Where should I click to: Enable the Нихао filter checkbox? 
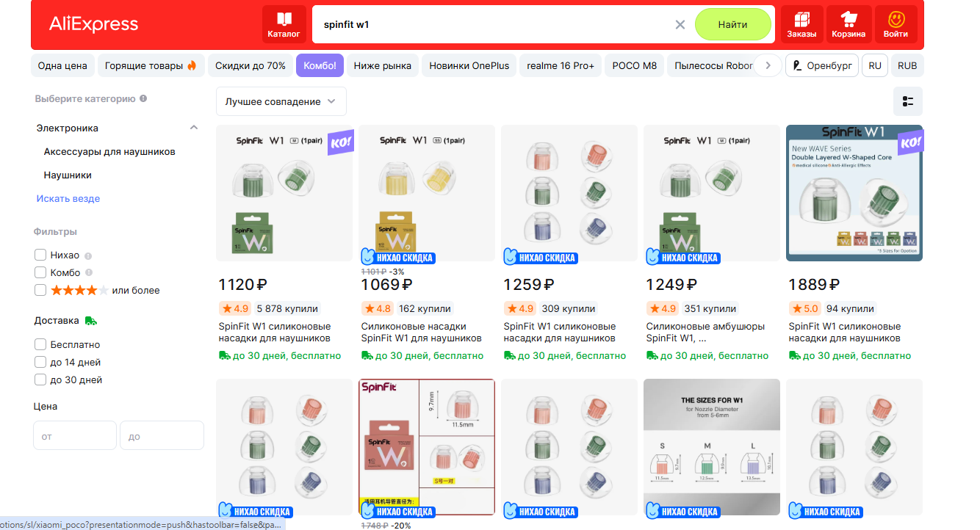(x=40, y=255)
